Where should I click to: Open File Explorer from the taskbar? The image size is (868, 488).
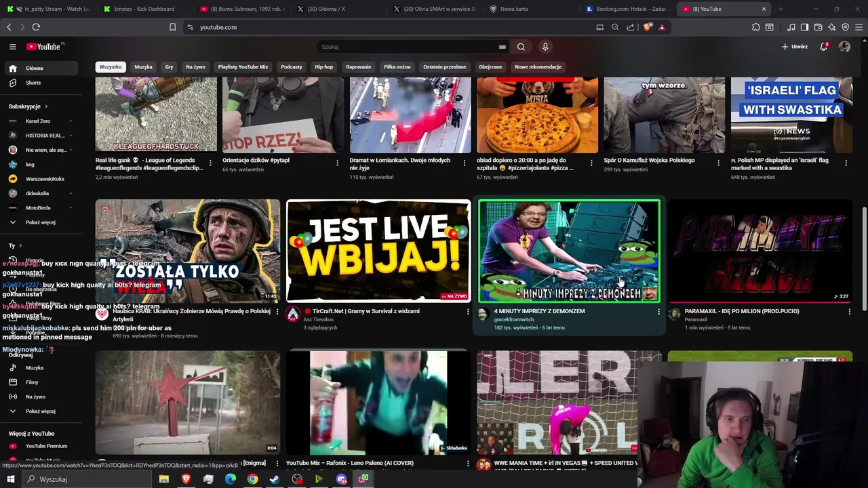163,479
